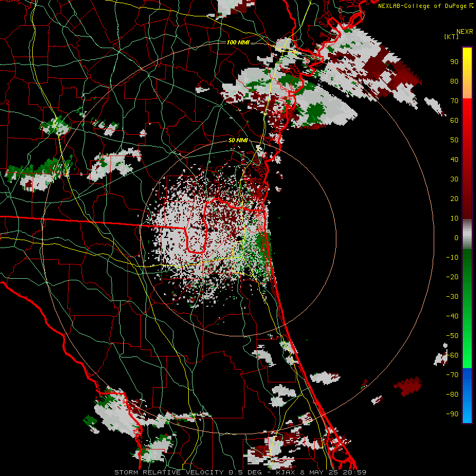The height and width of the screenshot is (476, 476).
Task: Click the [KT] units label
Action: click(451, 36)
